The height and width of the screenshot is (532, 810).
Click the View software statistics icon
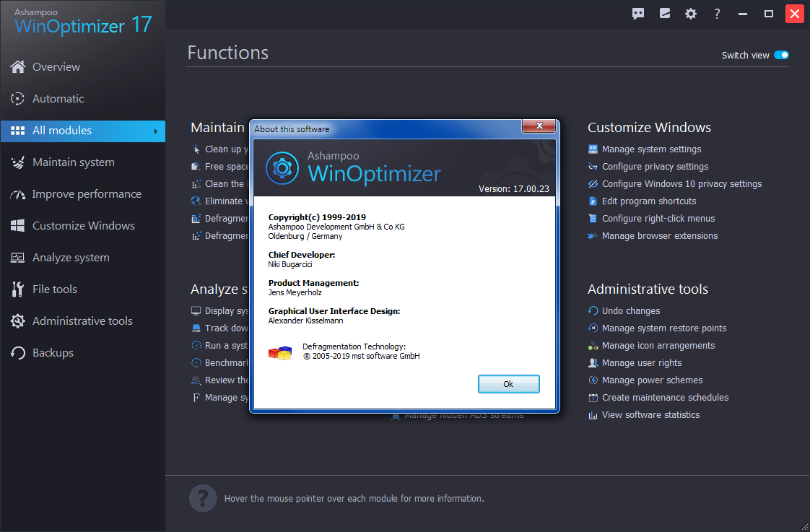point(593,415)
